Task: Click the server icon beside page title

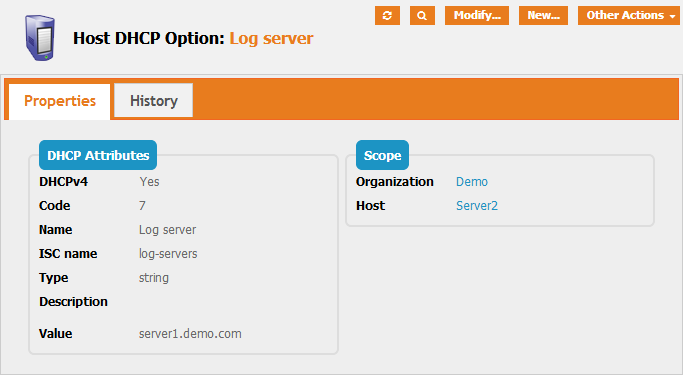Action: [x=40, y=38]
